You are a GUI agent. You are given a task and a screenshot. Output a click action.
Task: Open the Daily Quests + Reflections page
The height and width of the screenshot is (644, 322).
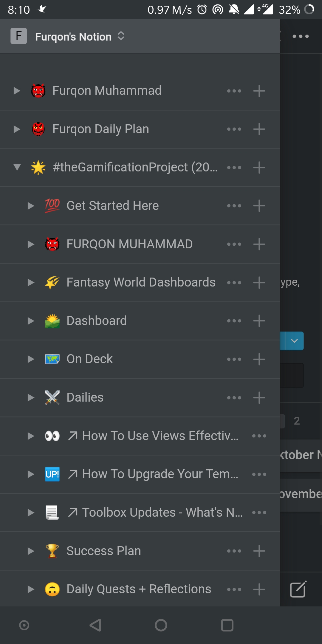139,589
